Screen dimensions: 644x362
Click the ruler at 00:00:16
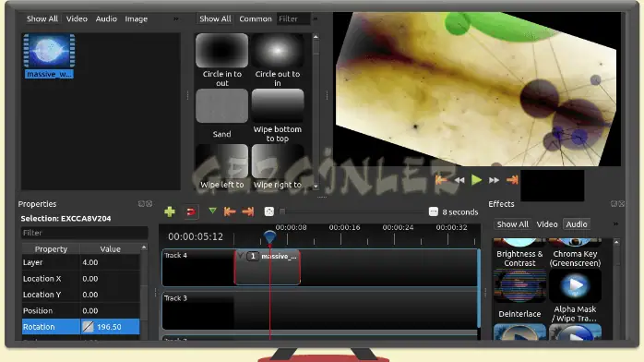(344, 227)
